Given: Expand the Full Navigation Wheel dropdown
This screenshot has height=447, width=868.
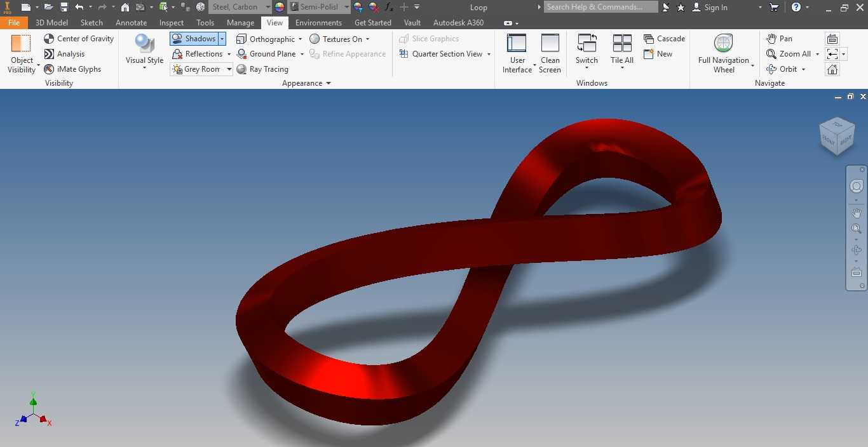Looking at the screenshot, I should (x=753, y=65).
